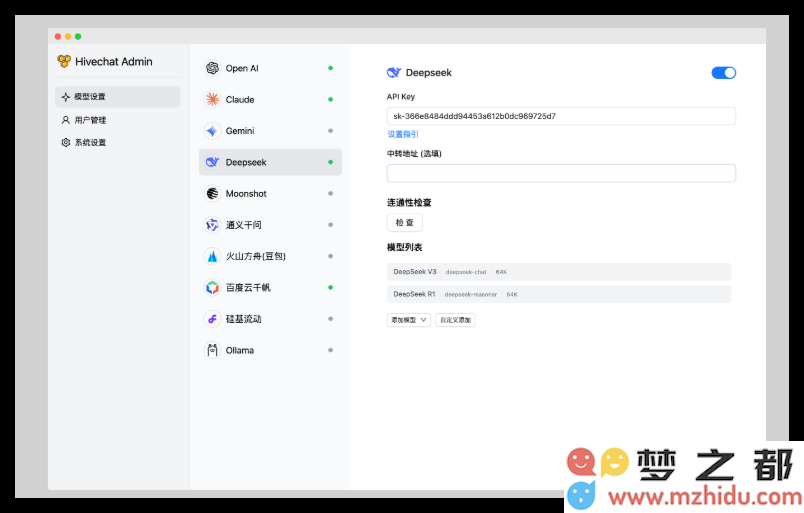The height and width of the screenshot is (513, 804).
Task: Click the Deepseek whale icon in provider list
Action: click(212, 162)
